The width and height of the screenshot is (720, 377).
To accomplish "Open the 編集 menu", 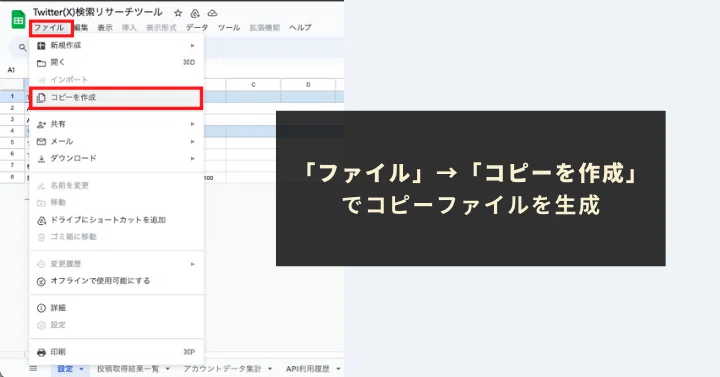I will coord(81,28).
